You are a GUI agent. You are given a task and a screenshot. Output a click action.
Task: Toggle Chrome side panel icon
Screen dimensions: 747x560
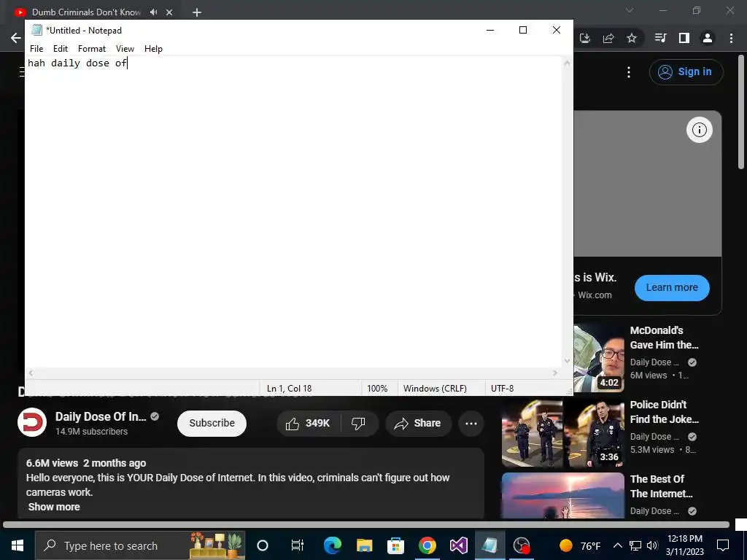tap(684, 38)
